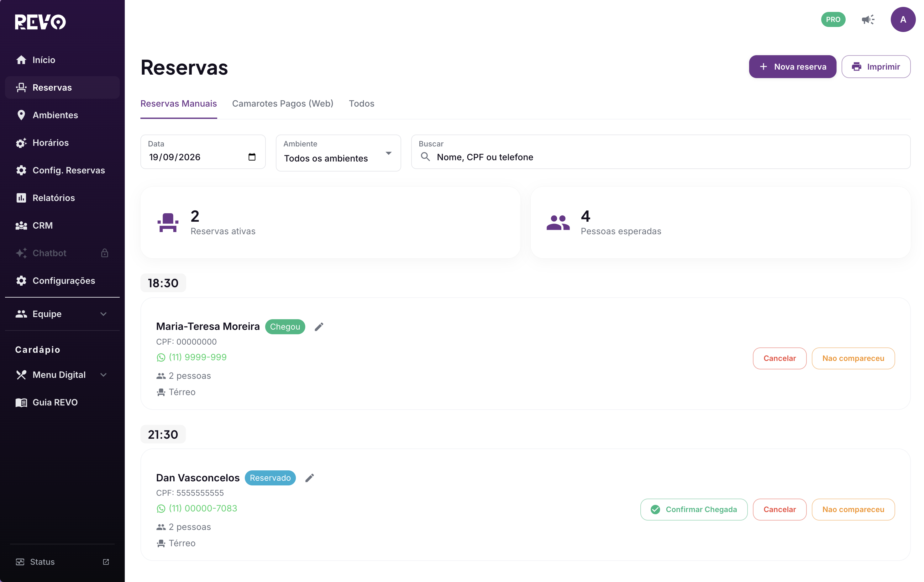Expand the Equipe section
Viewport: 924px width, 582px height.
click(62, 314)
